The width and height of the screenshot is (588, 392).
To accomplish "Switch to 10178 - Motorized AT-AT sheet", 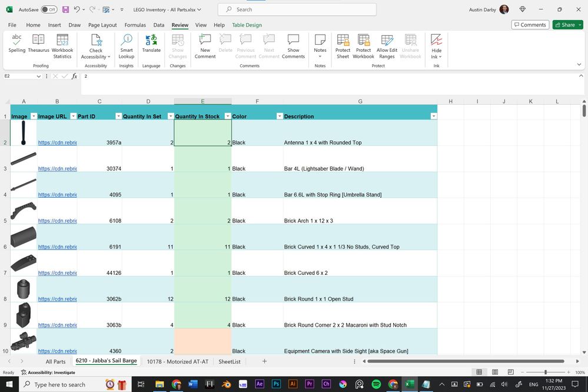I will point(177,361).
